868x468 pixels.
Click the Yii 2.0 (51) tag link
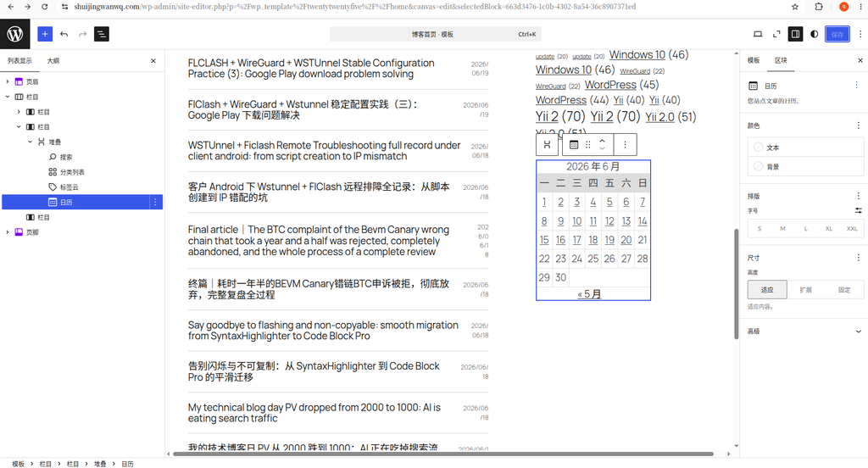[659, 117]
